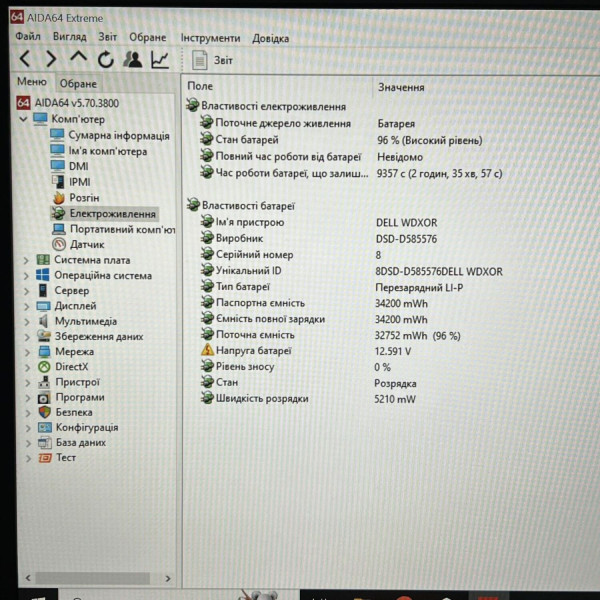Click tree panel scrollbar right arrow

pyautogui.click(x=168, y=579)
